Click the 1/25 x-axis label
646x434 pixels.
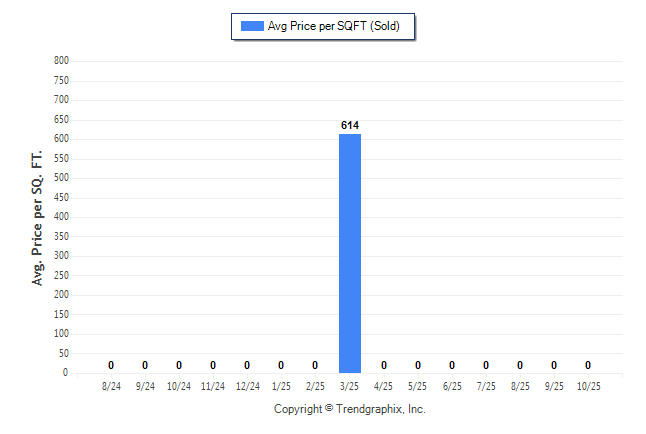click(x=281, y=386)
